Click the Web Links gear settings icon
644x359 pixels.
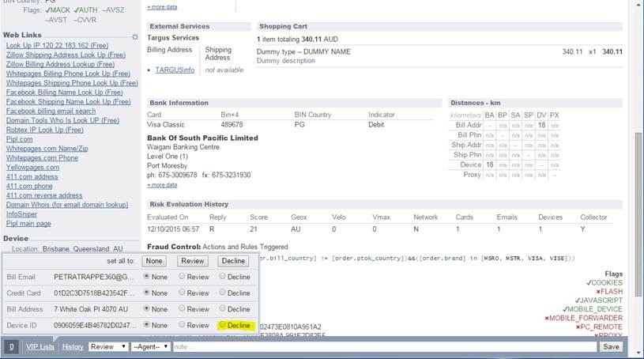pyautogui.click(x=135, y=36)
